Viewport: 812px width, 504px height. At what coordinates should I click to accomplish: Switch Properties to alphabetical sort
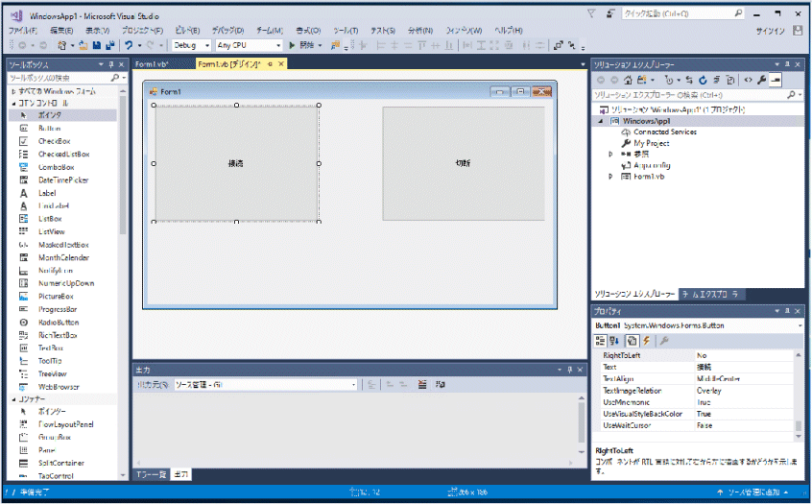coord(614,340)
